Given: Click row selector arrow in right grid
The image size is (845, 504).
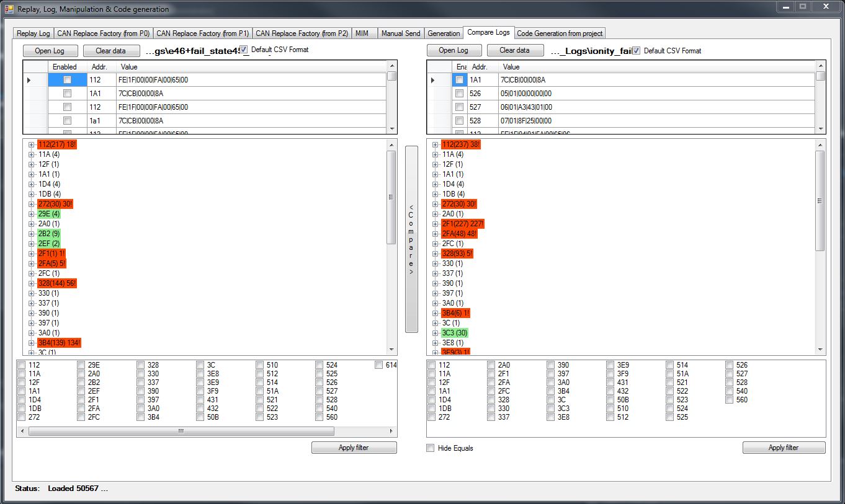Looking at the screenshot, I should [x=432, y=80].
